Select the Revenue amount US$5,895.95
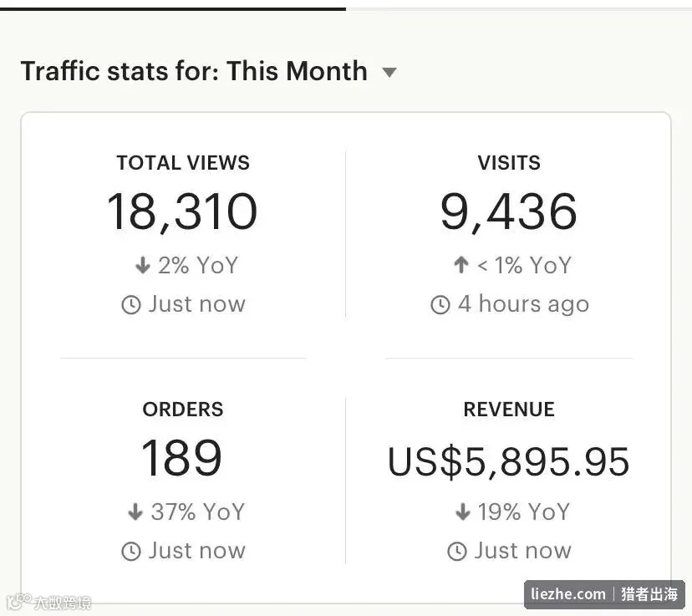The width and height of the screenshot is (692, 616). coord(508,461)
